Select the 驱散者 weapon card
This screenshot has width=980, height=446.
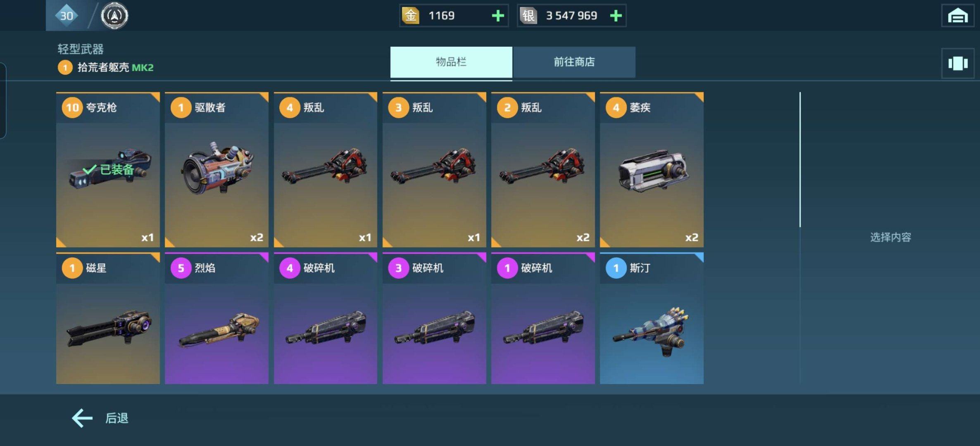click(216, 170)
